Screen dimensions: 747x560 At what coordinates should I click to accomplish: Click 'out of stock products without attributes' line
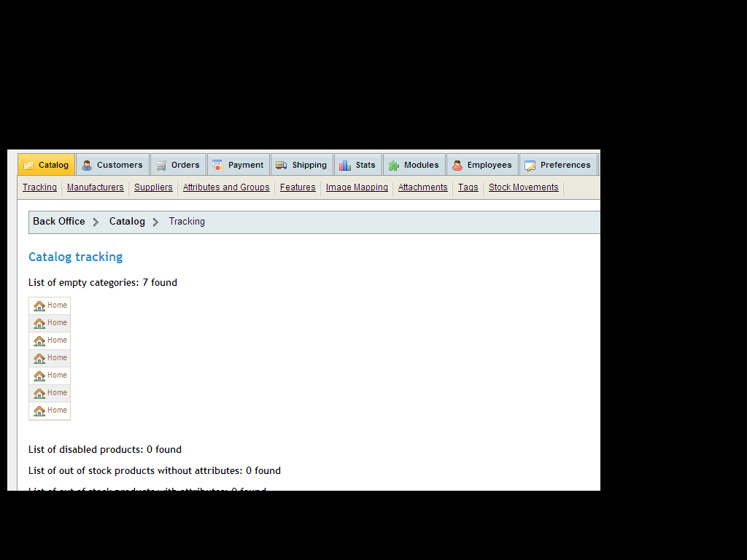155,470
